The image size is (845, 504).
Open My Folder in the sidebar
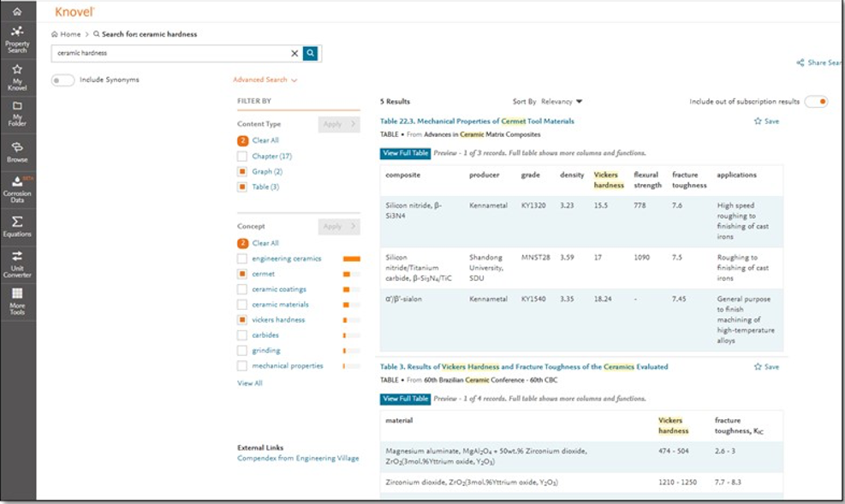click(17, 112)
